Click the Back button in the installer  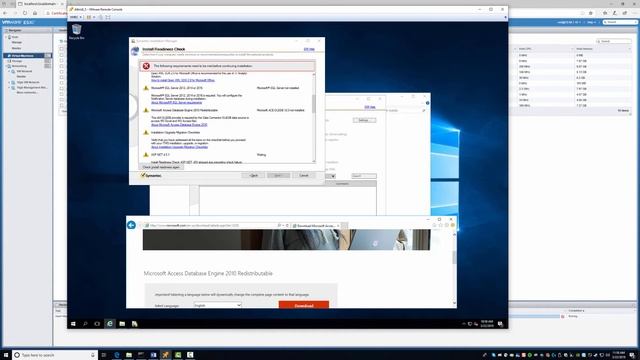coord(253,176)
